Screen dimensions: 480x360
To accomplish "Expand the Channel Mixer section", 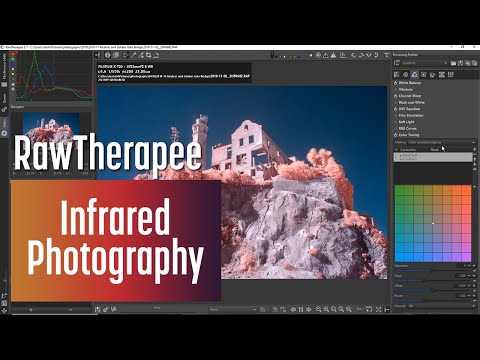I will coord(410,96).
